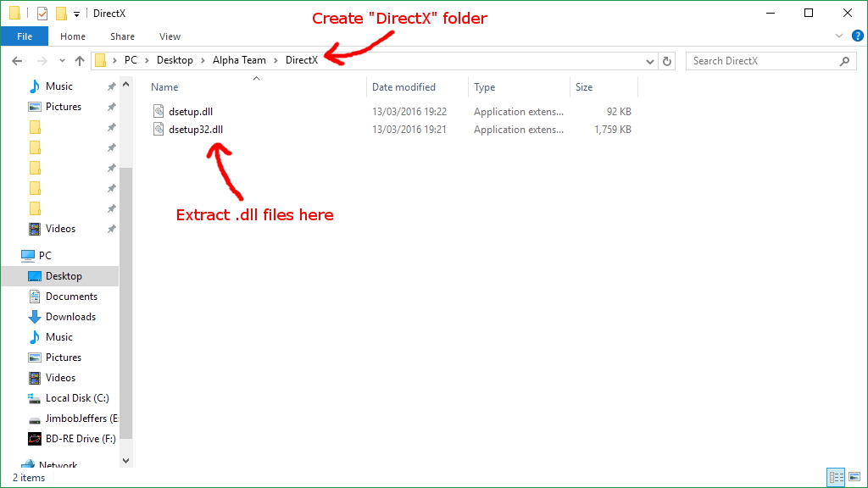The width and height of the screenshot is (868, 488).
Task: Open the recent locations dropdown
Action: point(62,61)
